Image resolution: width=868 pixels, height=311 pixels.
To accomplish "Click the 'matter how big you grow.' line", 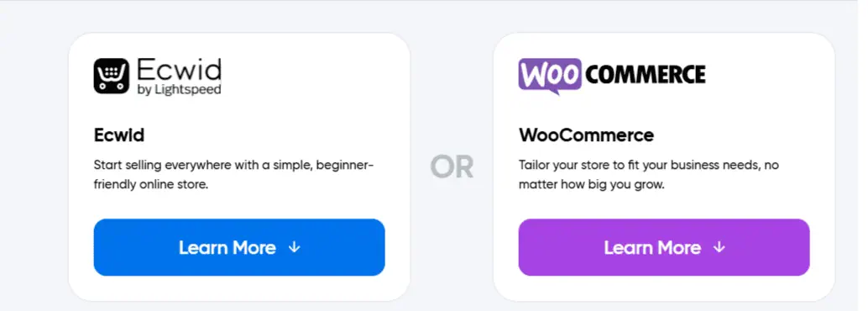I will point(591,185).
